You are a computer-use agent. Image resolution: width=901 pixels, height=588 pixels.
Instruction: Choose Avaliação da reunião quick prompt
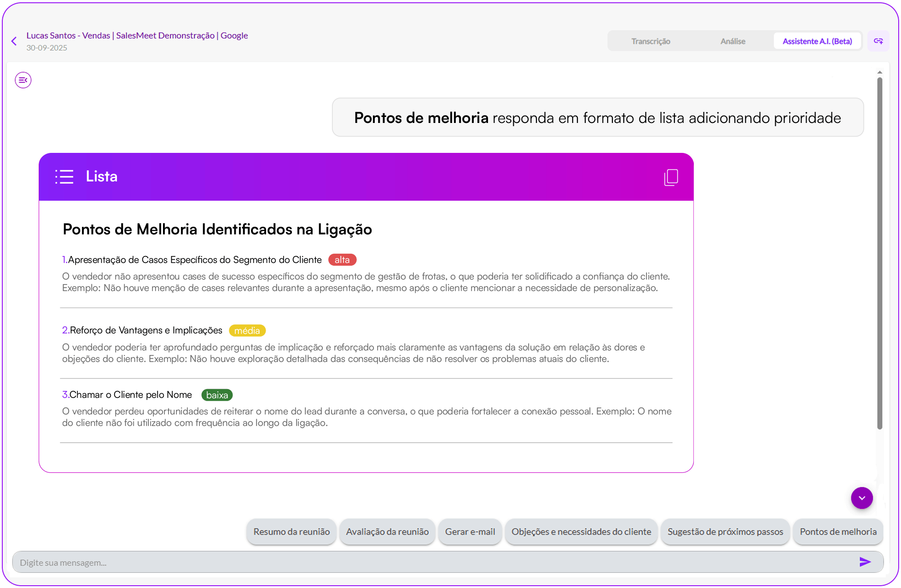coord(387,532)
